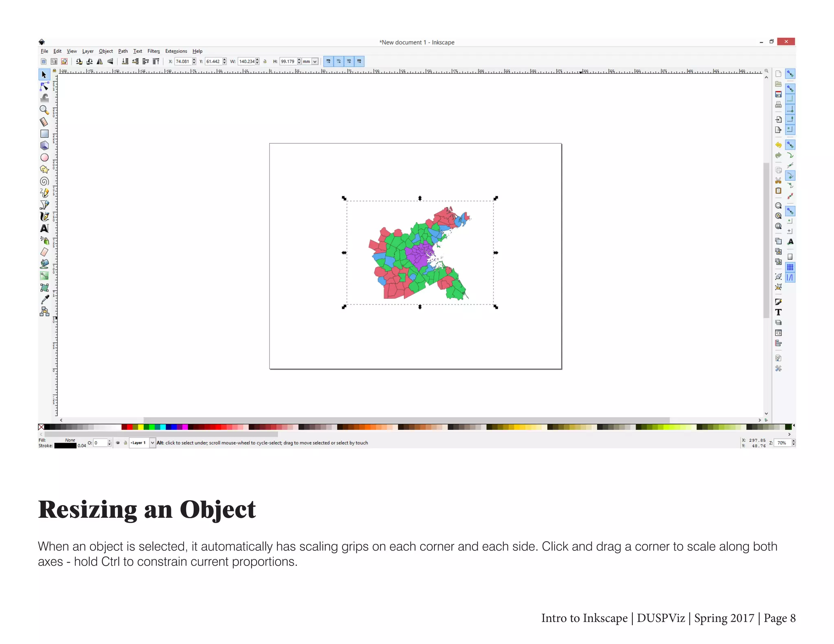
Task: Click the black Stroke color swatch
Action: click(66, 446)
